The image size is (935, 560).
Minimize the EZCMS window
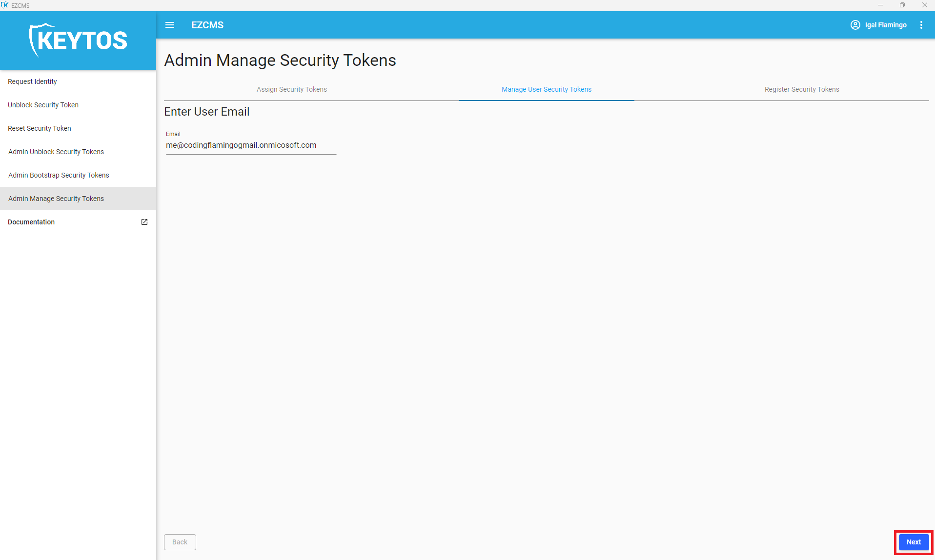click(x=880, y=5)
